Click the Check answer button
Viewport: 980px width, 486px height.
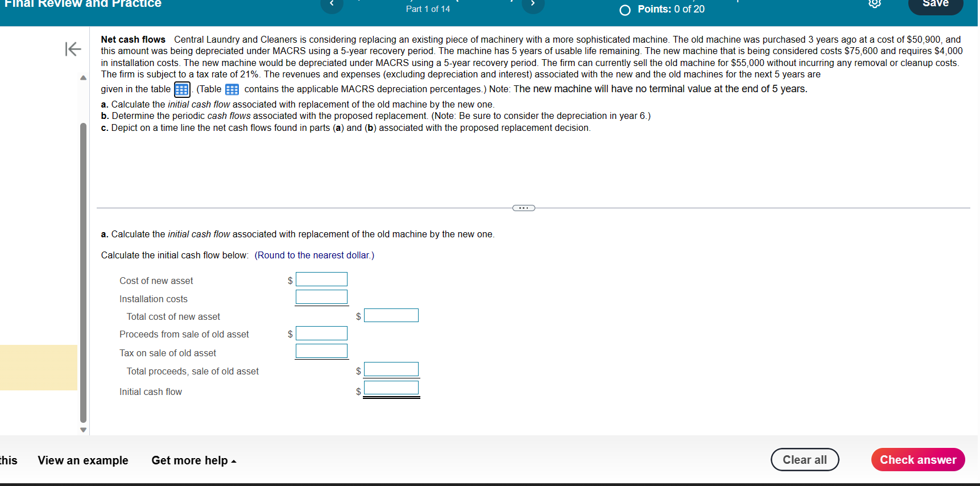(x=918, y=460)
